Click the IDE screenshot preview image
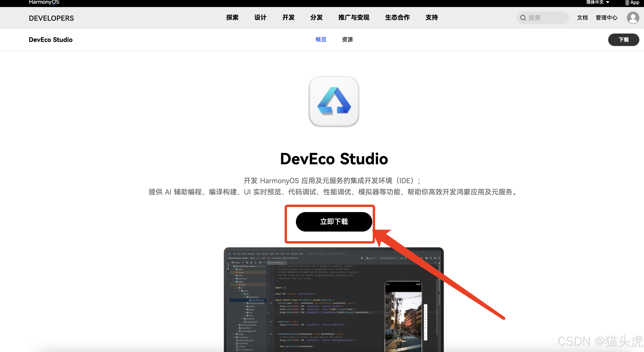Image resolution: width=644 pixels, height=352 pixels. 334,299
